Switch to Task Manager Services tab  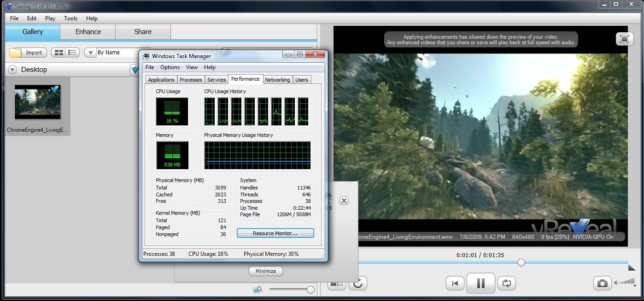[x=217, y=80]
